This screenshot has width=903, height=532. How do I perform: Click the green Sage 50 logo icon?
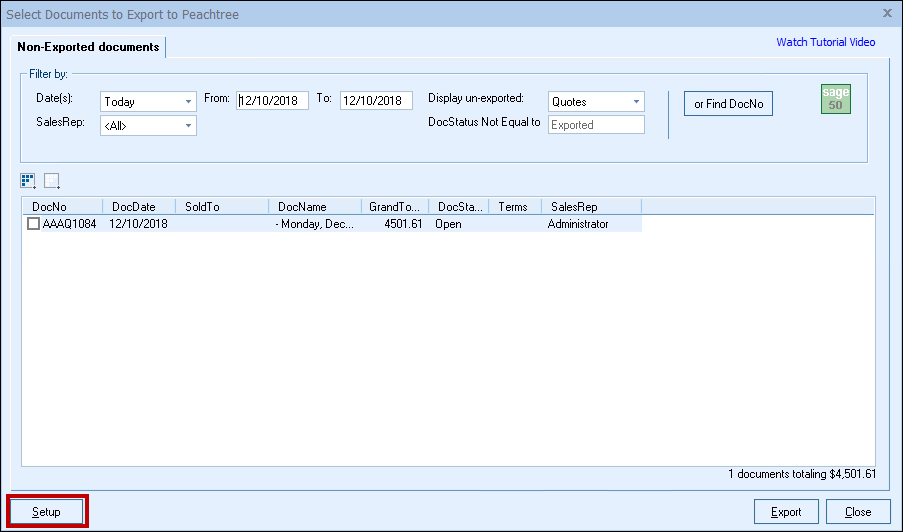point(835,99)
